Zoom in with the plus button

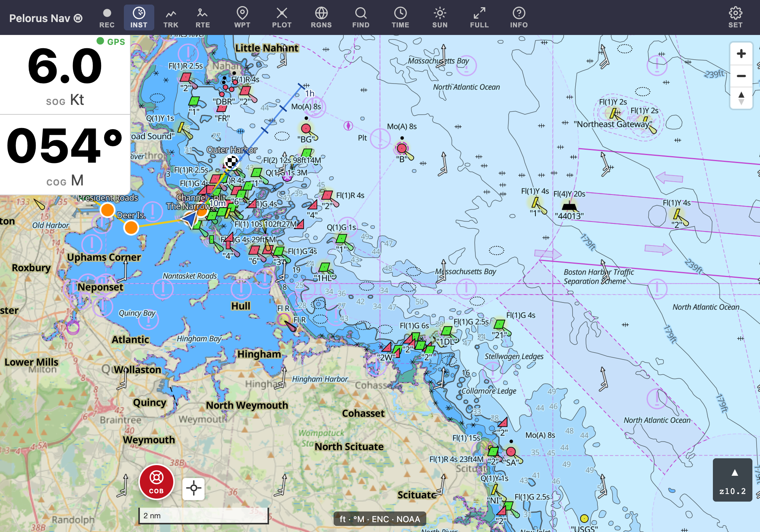741,54
